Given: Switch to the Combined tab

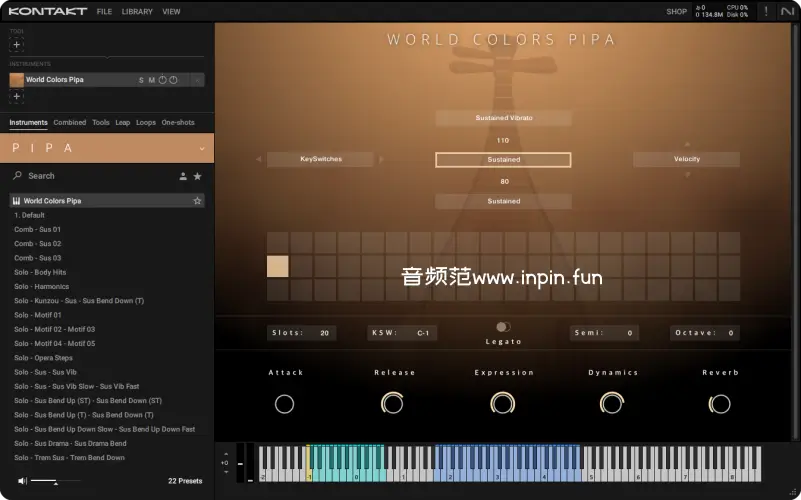Looking at the screenshot, I should tap(69, 123).
